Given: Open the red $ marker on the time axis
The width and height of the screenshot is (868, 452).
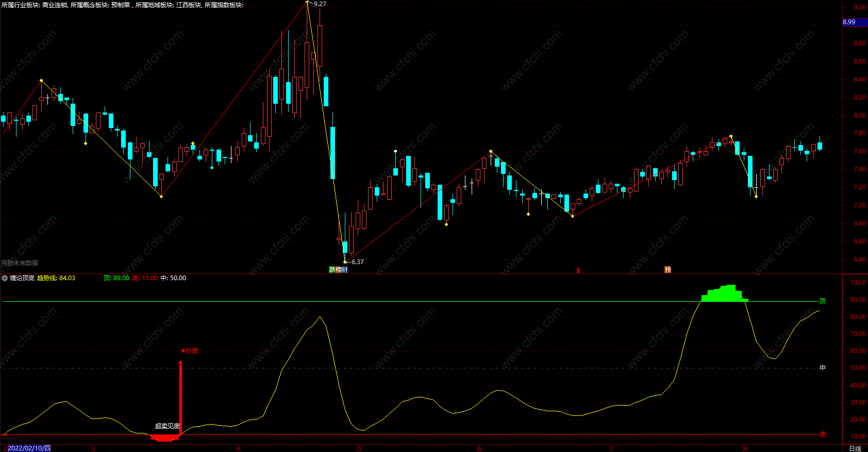Looking at the screenshot, I should tap(578, 270).
